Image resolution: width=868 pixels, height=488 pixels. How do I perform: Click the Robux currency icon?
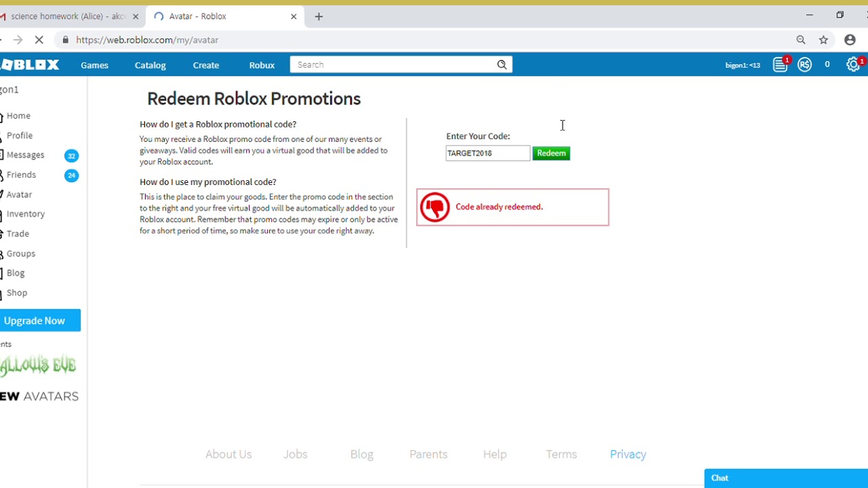point(805,65)
